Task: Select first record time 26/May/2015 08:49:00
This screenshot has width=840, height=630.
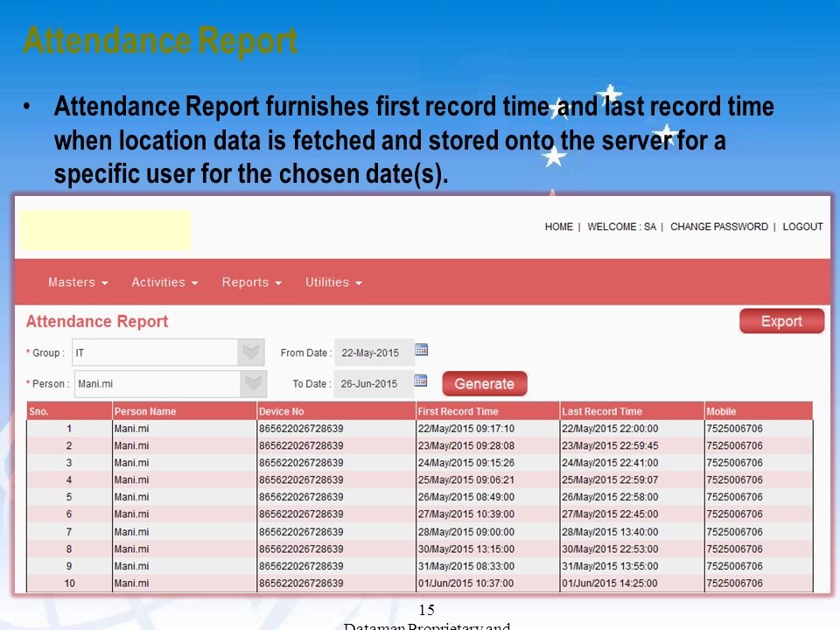Action: (x=466, y=497)
